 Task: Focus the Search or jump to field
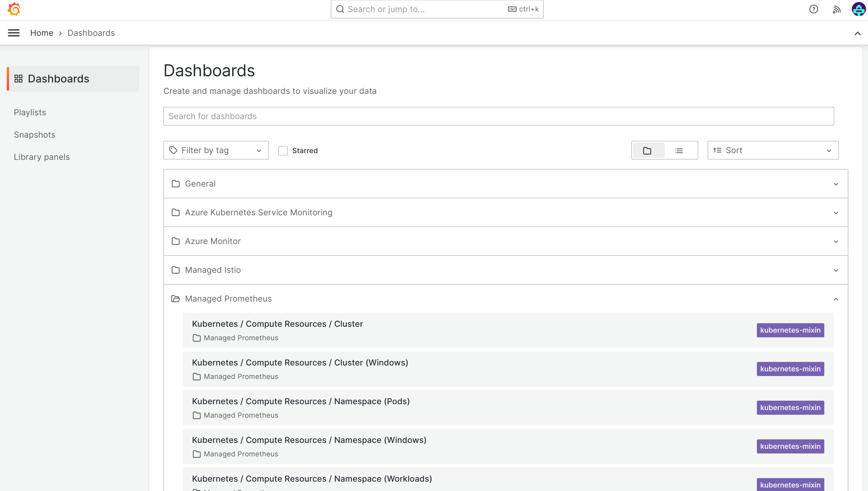tap(437, 9)
